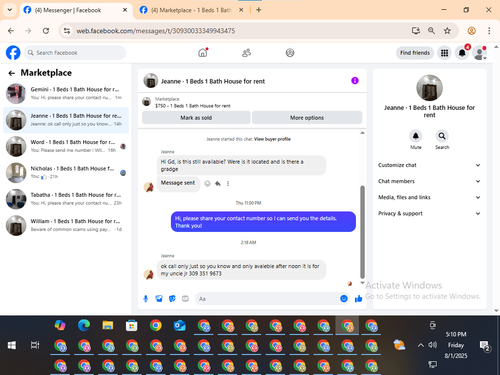Close the Marketplace browser tab
Screen dimensions: 500x375
[241, 10]
